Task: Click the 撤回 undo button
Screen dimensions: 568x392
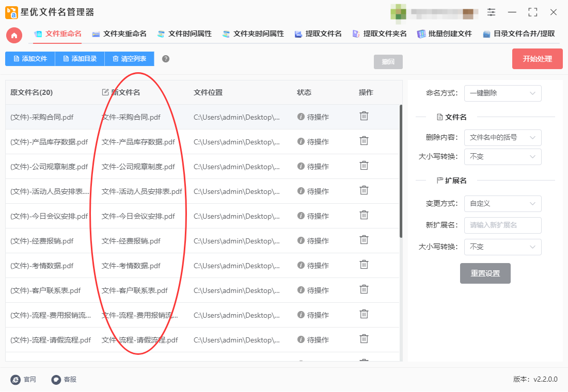Action: [388, 62]
